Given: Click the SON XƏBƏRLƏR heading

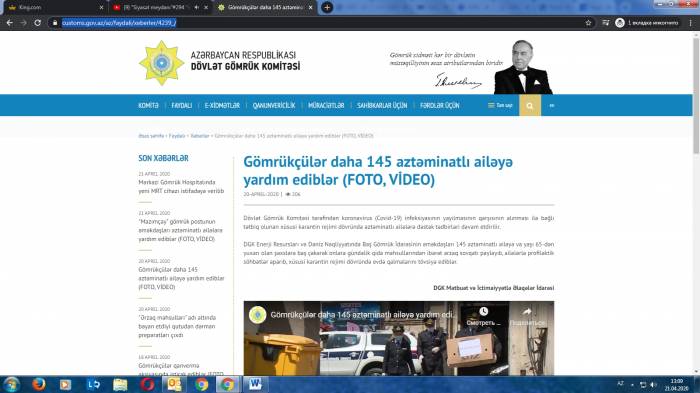Looking at the screenshot, I should coord(163,158).
